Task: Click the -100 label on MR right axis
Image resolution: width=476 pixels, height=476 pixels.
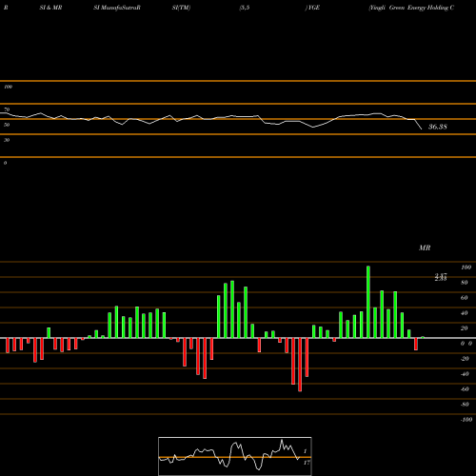Action: point(466,420)
